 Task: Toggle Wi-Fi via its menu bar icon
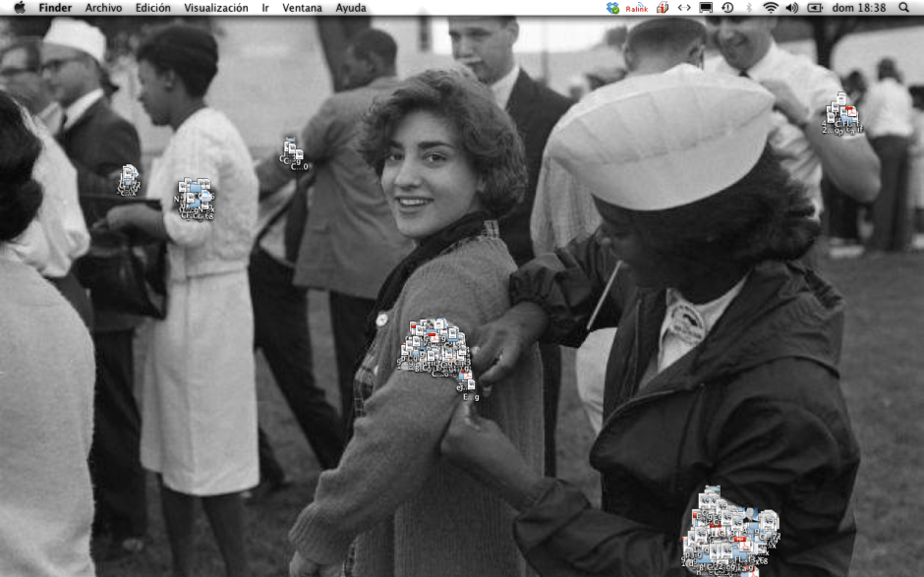pos(770,8)
